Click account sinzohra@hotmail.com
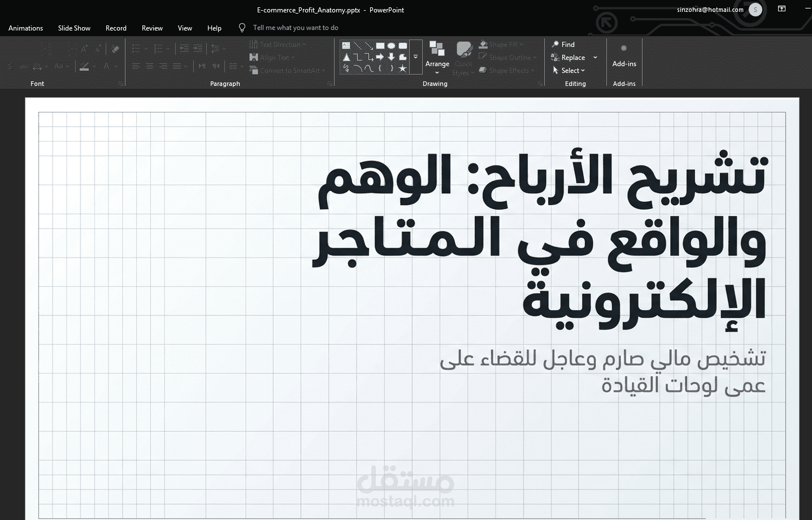This screenshot has width=812, height=520. [x=710, y=9]
